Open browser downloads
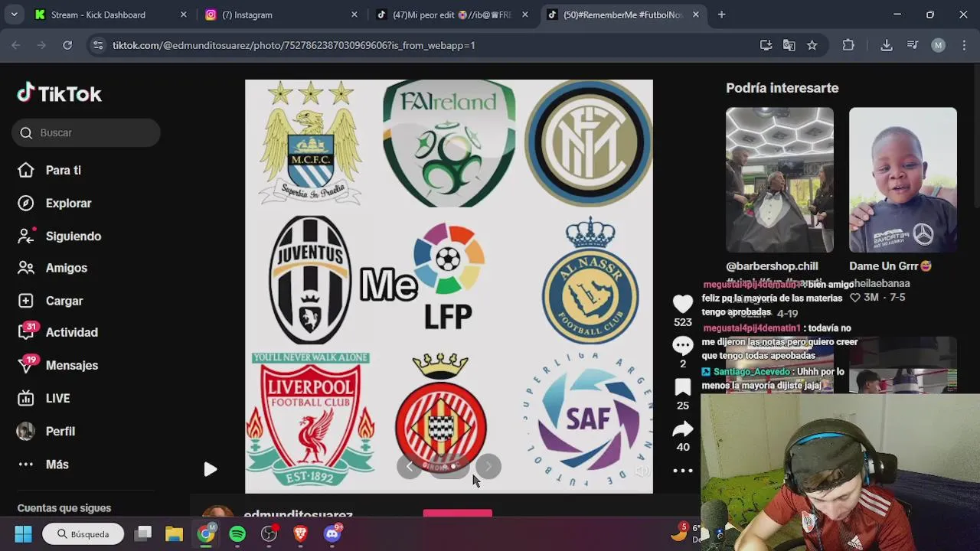The width and height of the screenshot is (980, 551). (x=887, y=45)
